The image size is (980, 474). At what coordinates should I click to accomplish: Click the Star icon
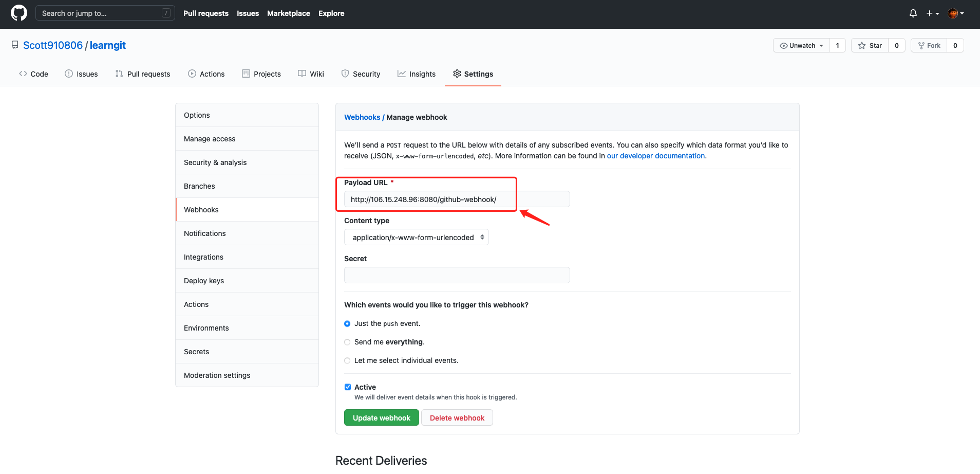click(x=862, y=46)
